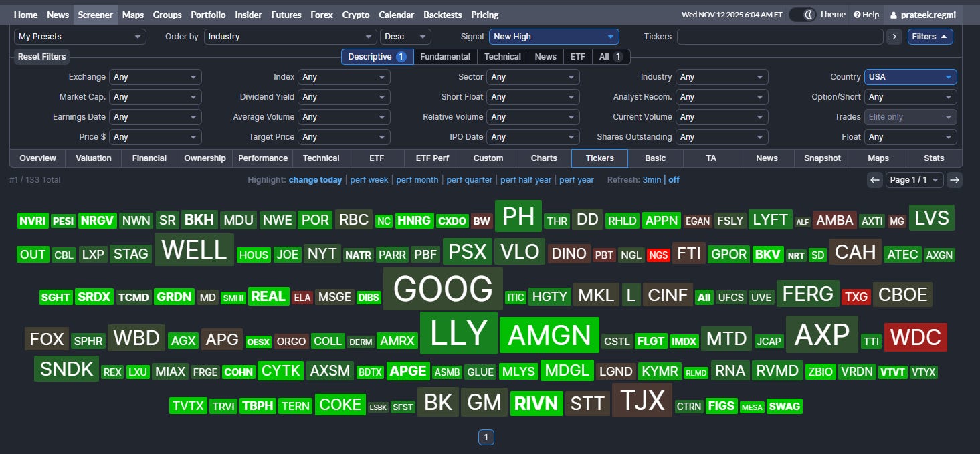This screenshot has width=980, height=454.
Task: Open the red WDC ticker tile
Action: point(916,338)
